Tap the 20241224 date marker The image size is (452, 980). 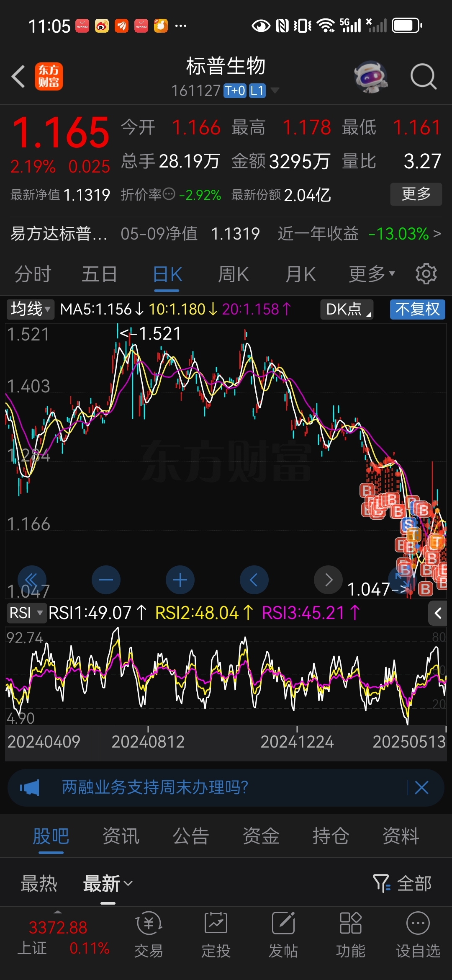point(297,742)
